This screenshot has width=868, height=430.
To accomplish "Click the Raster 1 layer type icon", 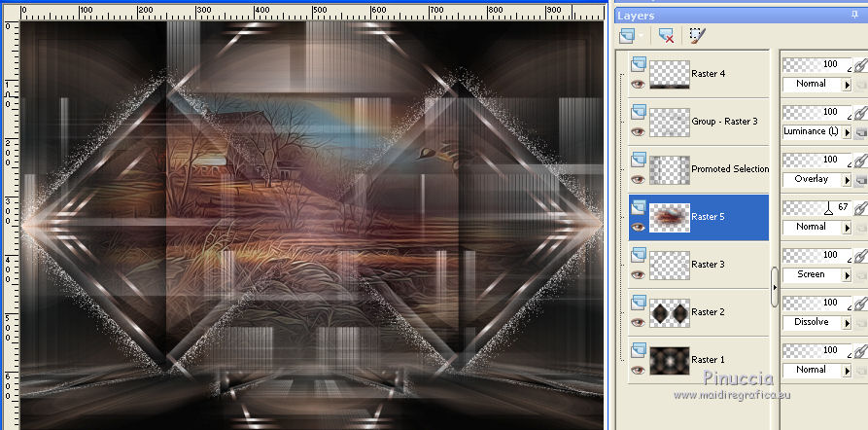I will pos(639,349).
